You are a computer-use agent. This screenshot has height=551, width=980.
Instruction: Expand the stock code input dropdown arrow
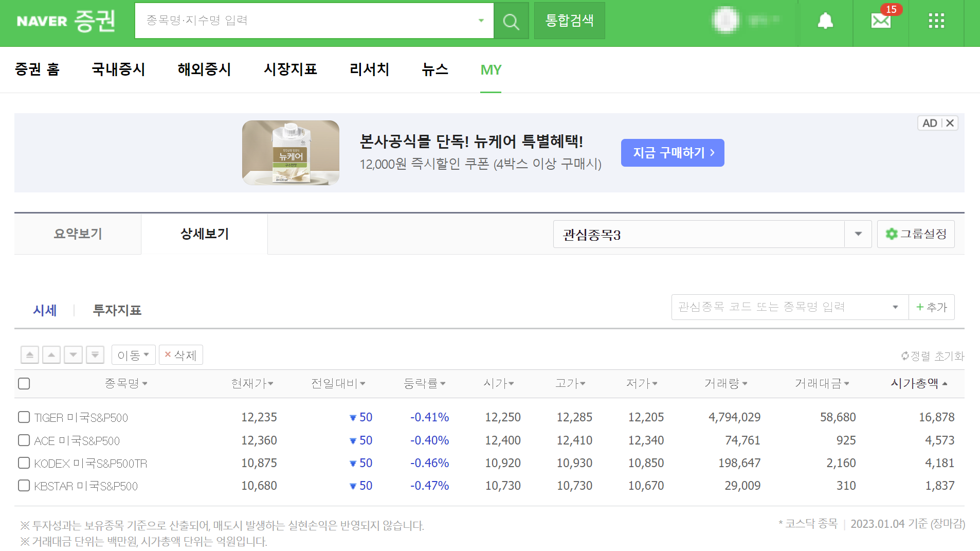coord(895,307)
